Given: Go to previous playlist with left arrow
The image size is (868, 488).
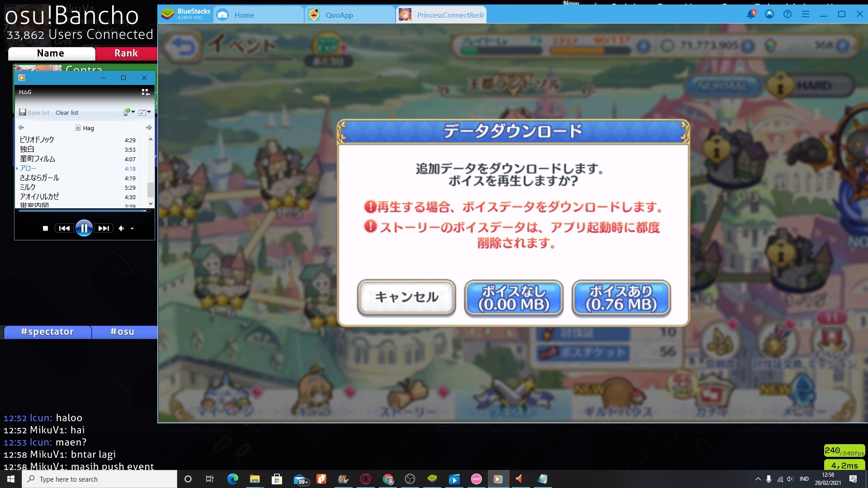Looking at the screenshot, I should point(21,128).
